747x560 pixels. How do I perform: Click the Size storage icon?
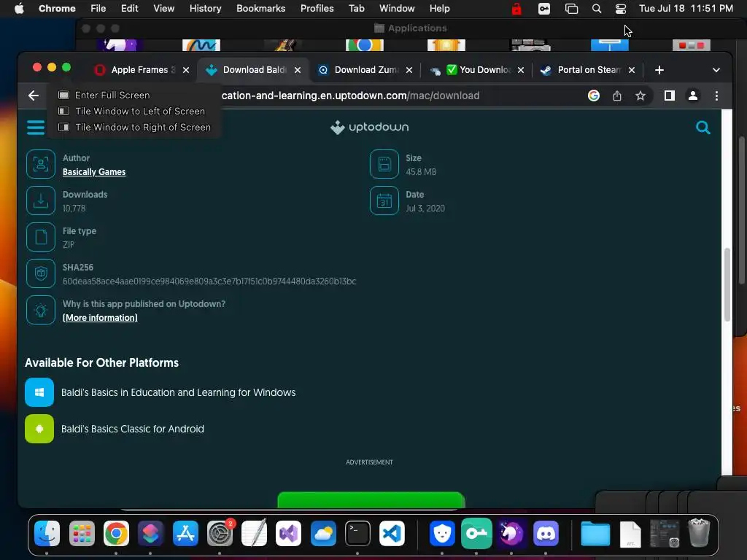pyautogui.click(x=384, y=164)
